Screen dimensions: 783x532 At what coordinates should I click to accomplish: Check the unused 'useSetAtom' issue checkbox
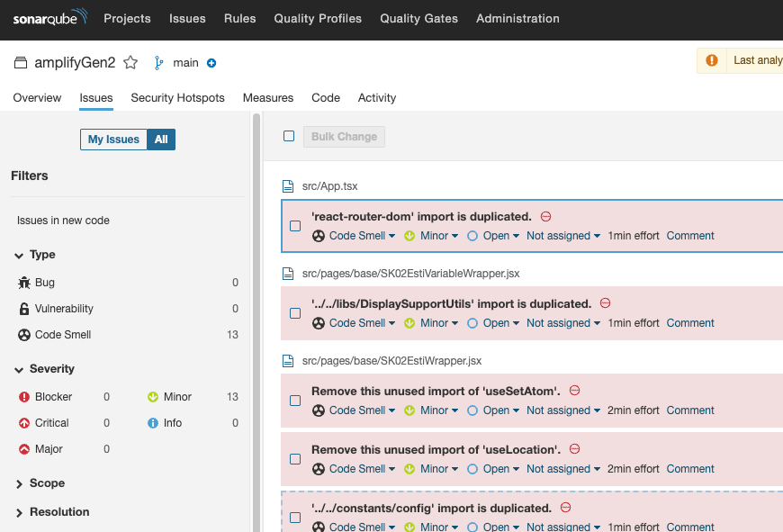click(295, 401)
